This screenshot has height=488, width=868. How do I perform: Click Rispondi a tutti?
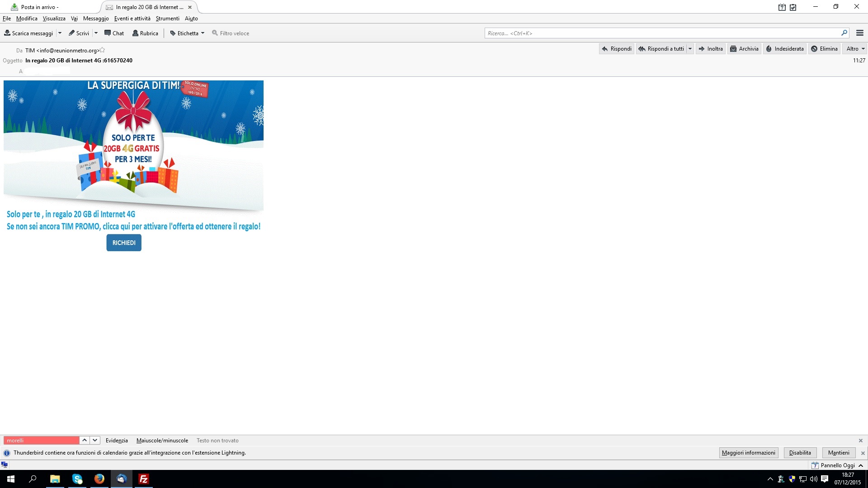(x=661, y=49)
